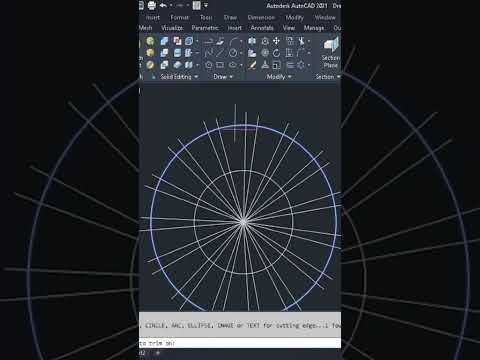Click the plus tab to add layout
Screen dimensions: 480x360
coord(158,353)
